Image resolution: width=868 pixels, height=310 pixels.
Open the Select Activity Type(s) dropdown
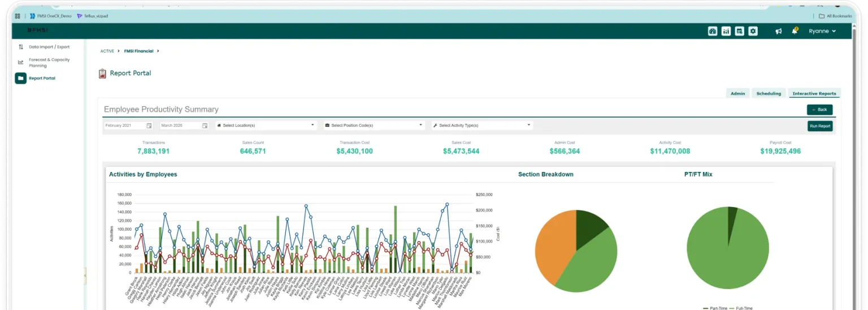(482, 126)
